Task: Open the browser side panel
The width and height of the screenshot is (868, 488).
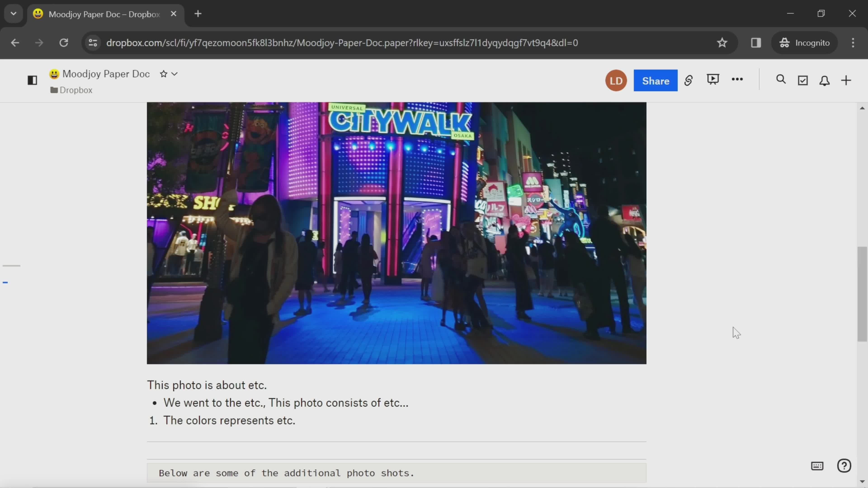Action: click(756, 43)
